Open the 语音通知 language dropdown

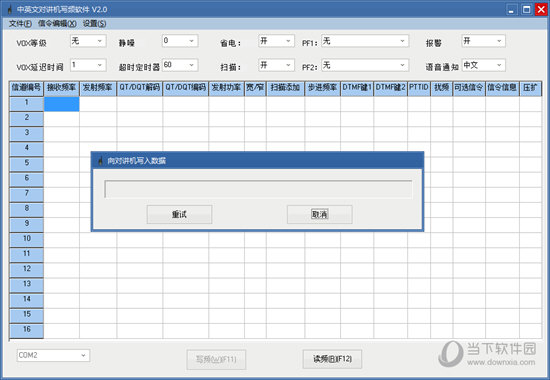[483, 65]
